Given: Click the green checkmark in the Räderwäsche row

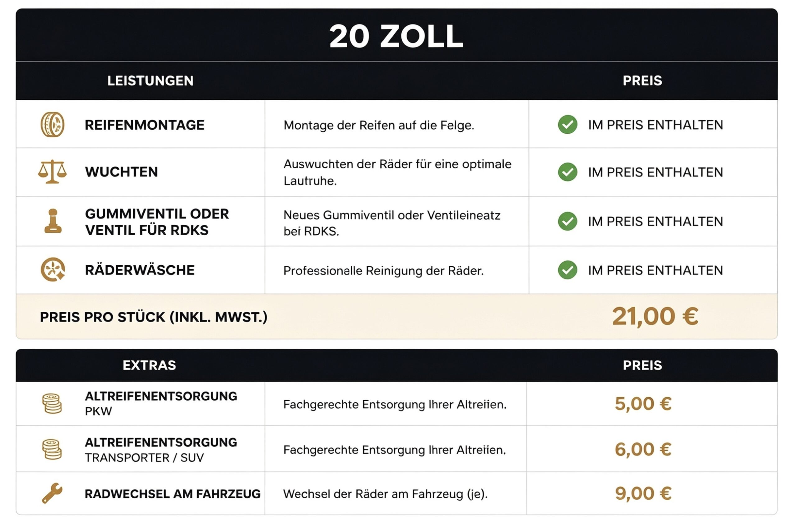Looking at the screenshot, I should coord(567,270).
